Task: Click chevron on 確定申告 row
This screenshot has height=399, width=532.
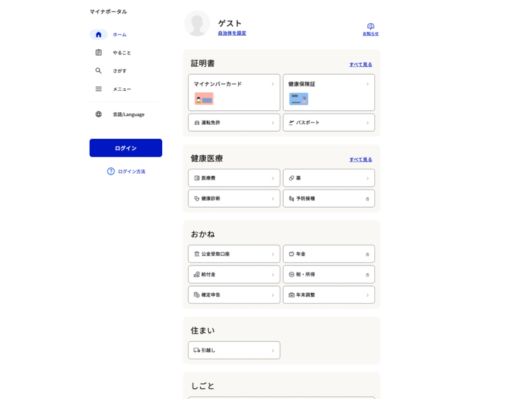Action: pos(272,295)
